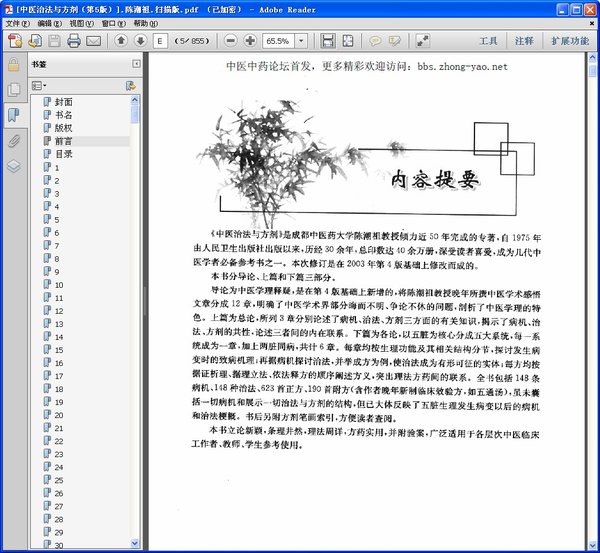This screenshot has height=553, width=600.
Task: Close document with menu bar X
Action: pos(592,23)
